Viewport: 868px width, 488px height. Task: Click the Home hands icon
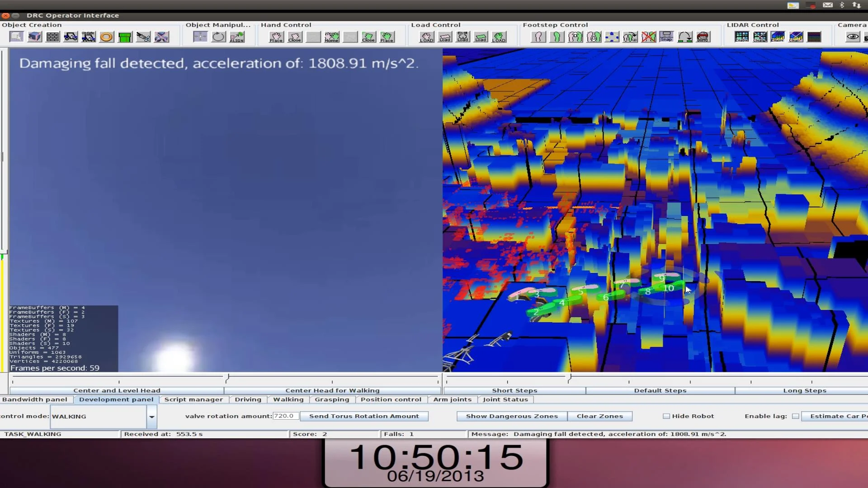[x=331, y=37]
